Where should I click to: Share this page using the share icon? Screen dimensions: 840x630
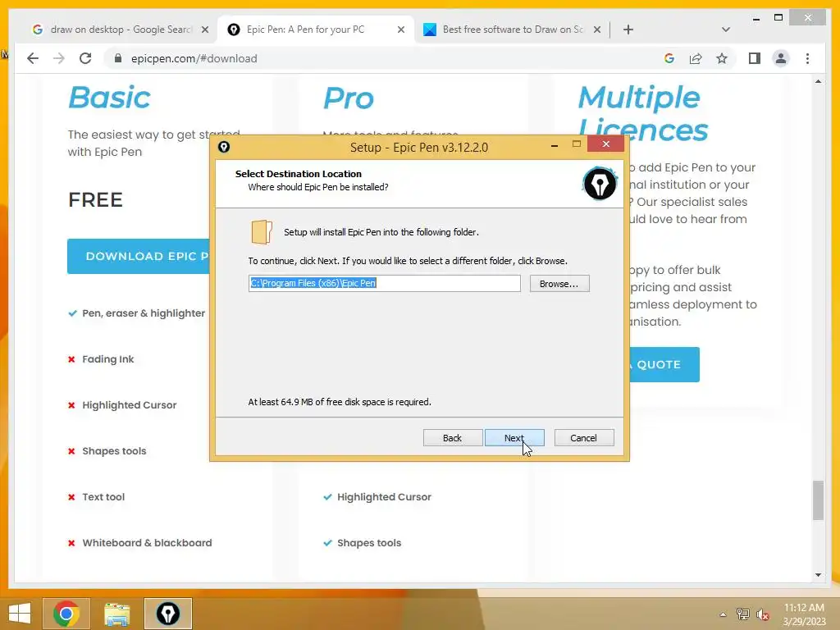(x=696, y=58)
